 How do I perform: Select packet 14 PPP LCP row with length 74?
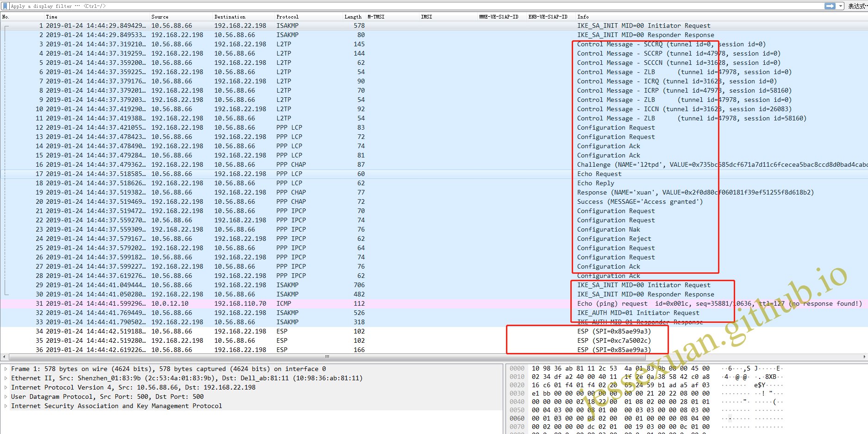[434, 146]
